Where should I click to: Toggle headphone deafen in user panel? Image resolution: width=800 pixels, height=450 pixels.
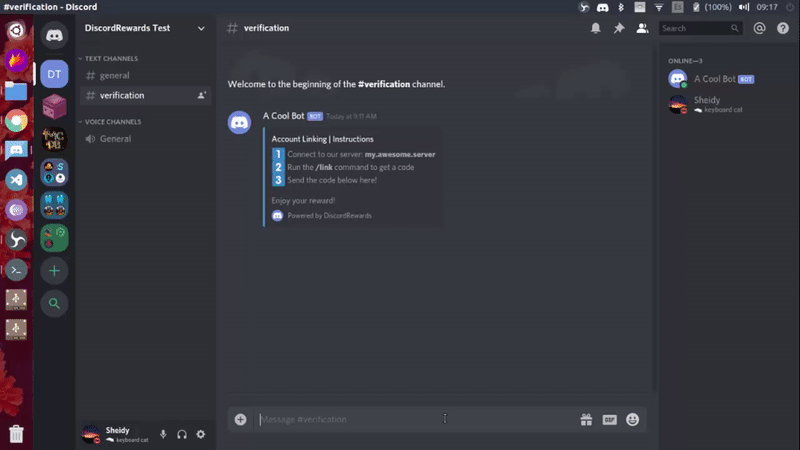[182, 434]
